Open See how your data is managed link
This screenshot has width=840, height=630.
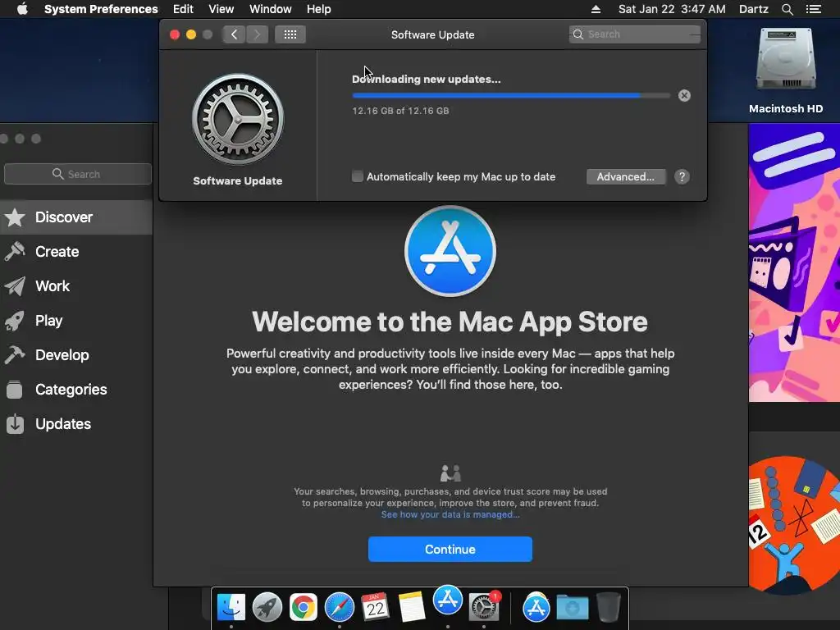(450, 514)
